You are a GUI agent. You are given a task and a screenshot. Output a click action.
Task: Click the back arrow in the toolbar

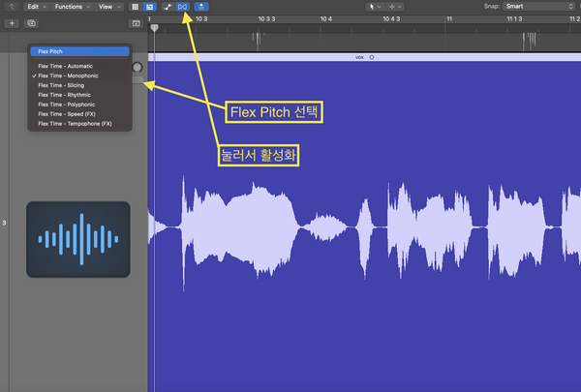click(10, 6)
